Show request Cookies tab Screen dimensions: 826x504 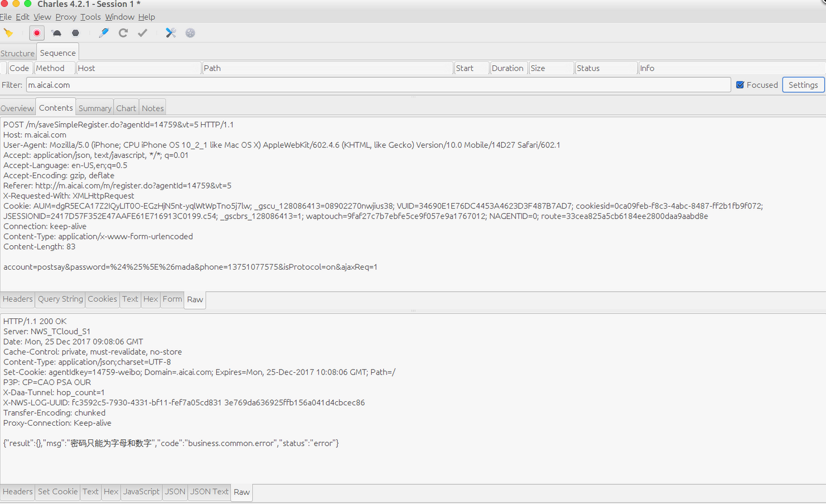click(x=102, y=299)
